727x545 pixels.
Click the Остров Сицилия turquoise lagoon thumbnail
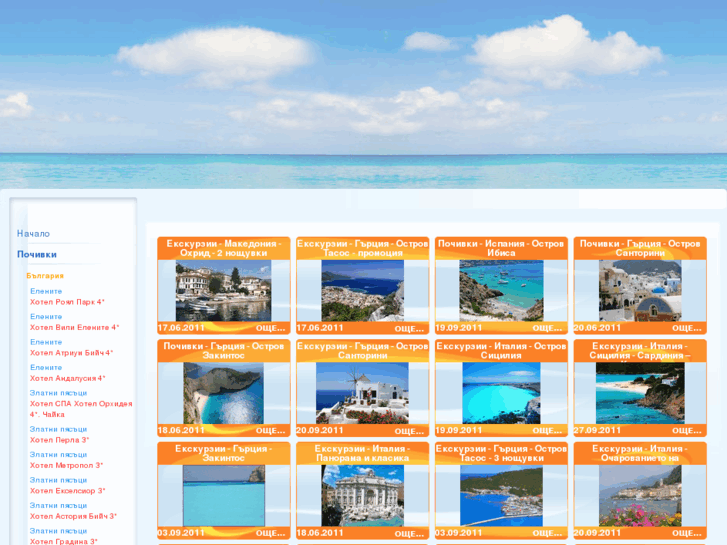pos(501,393)
